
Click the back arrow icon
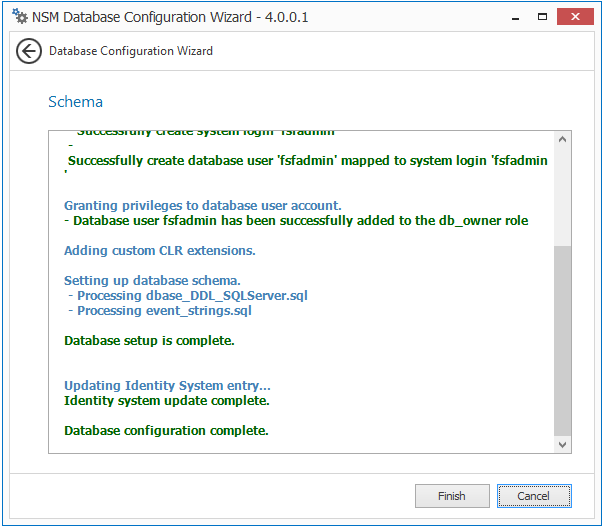coord(29,51)
